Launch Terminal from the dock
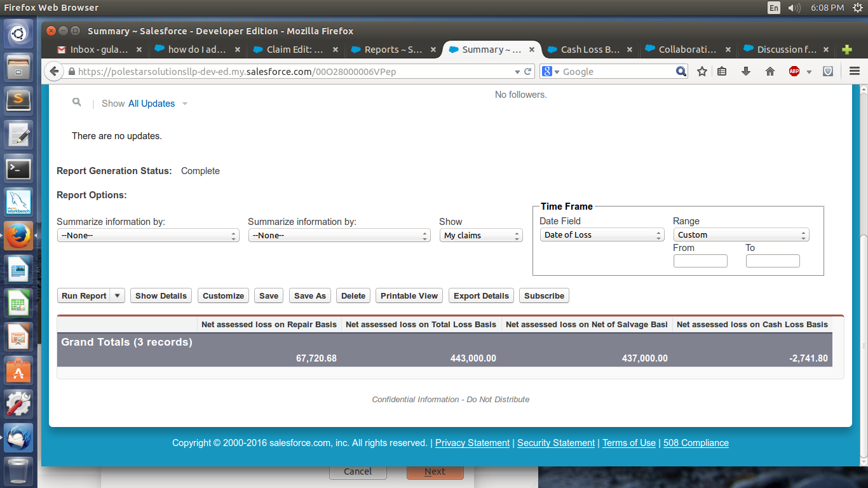Image resolution: width=868 pixels, height=488 pixels. pyautogui.click(x=18, y=168)
